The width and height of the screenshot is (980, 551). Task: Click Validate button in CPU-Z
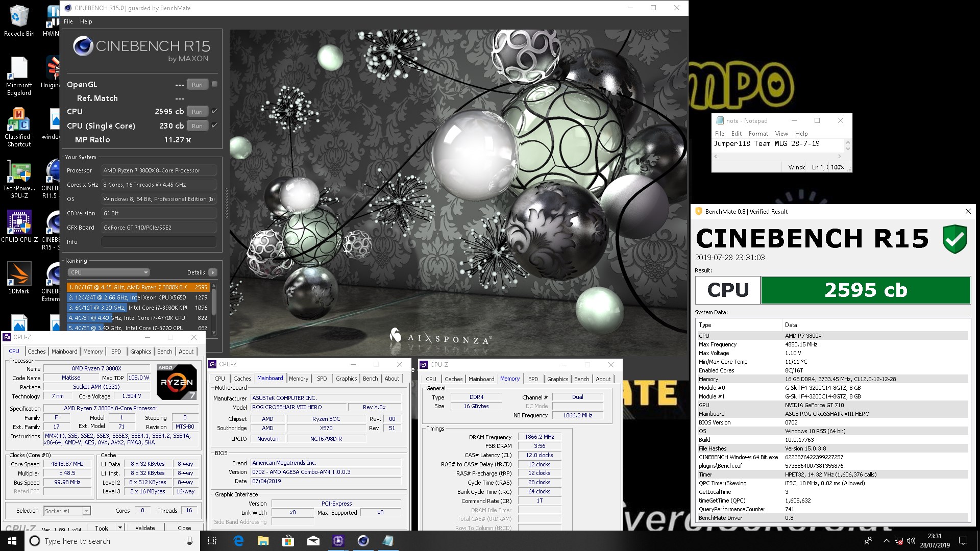[145, 528]
